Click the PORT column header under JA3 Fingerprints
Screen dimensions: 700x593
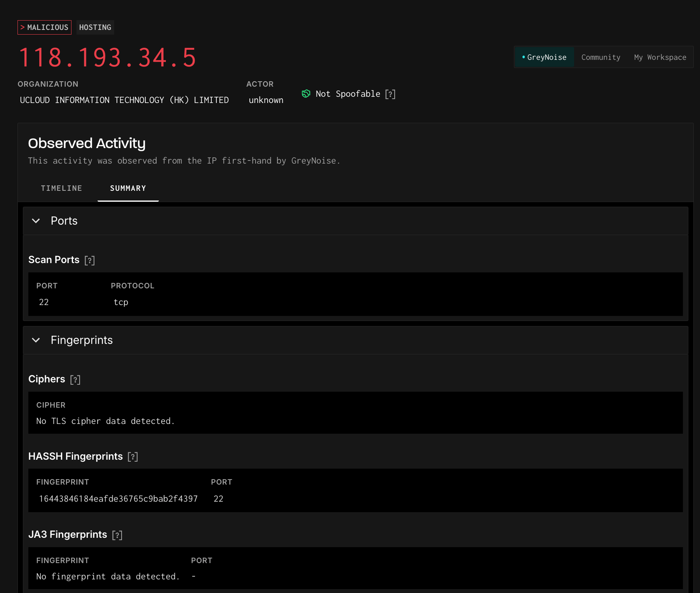click(x=202, y=560)
